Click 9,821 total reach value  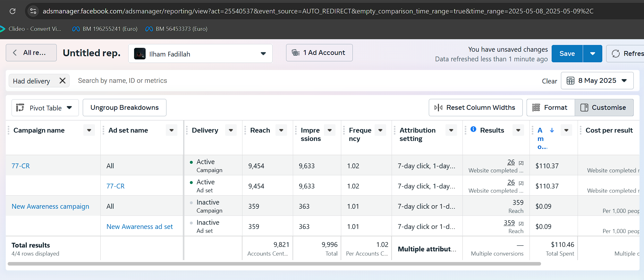tap(281, 245)
